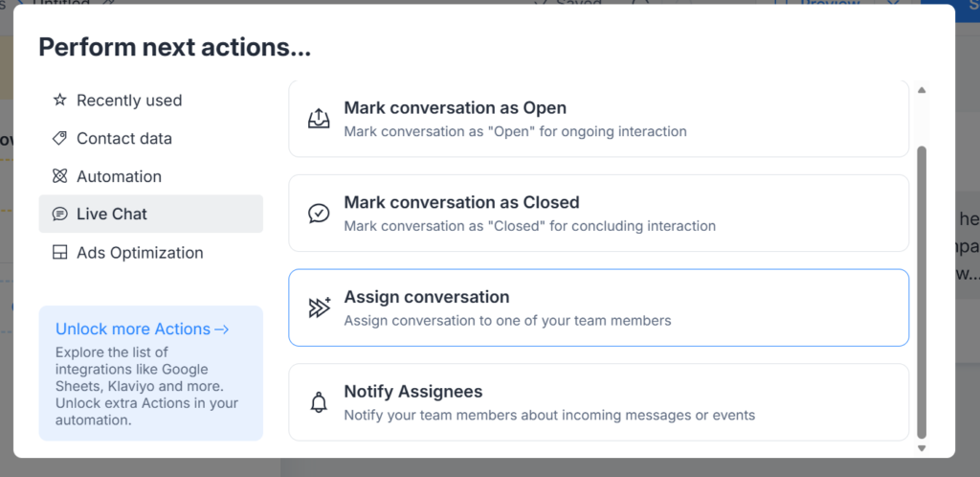This screenshot has height=477, width=980.
Task: Choose Mark conversation as Open action
Action: (598, 119)
